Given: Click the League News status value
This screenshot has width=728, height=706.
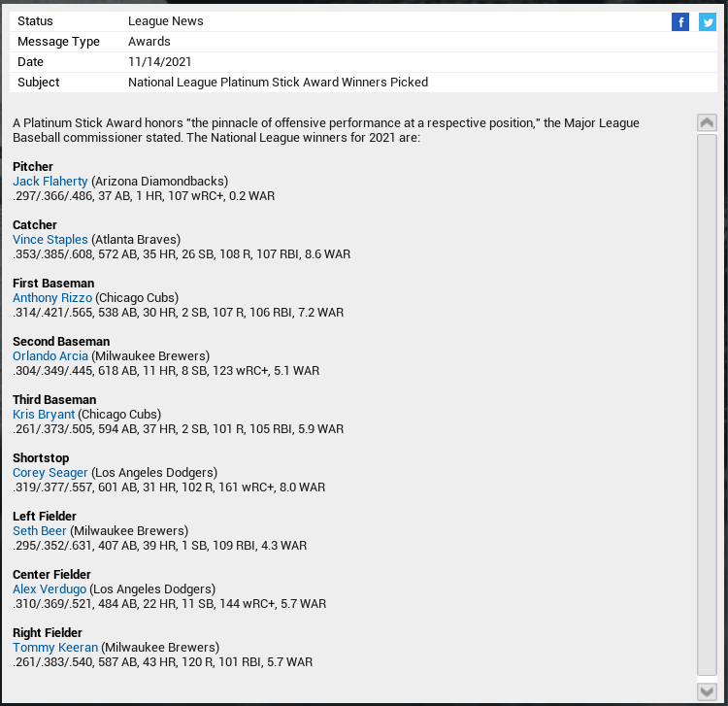Looking at the screenshot, I should [x=166, y=21].
